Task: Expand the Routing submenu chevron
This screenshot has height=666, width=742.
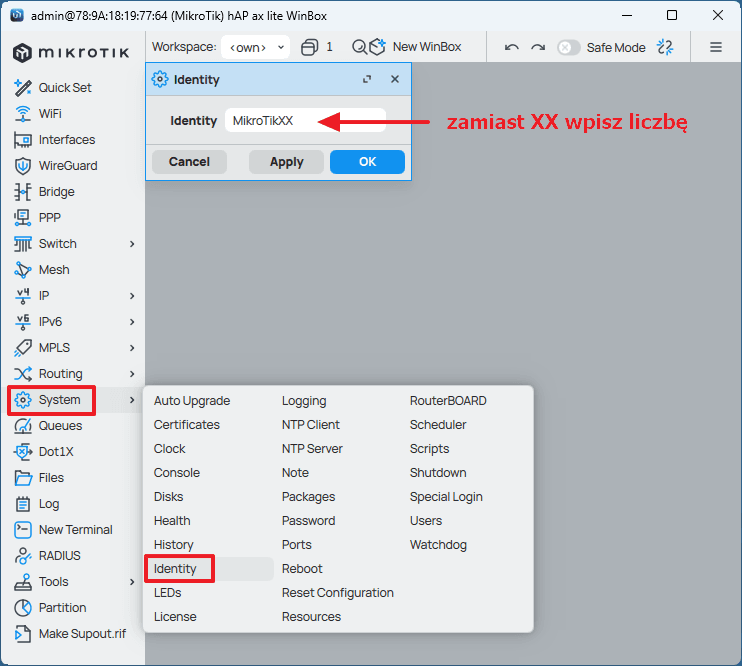Action: tap(132, 374)
